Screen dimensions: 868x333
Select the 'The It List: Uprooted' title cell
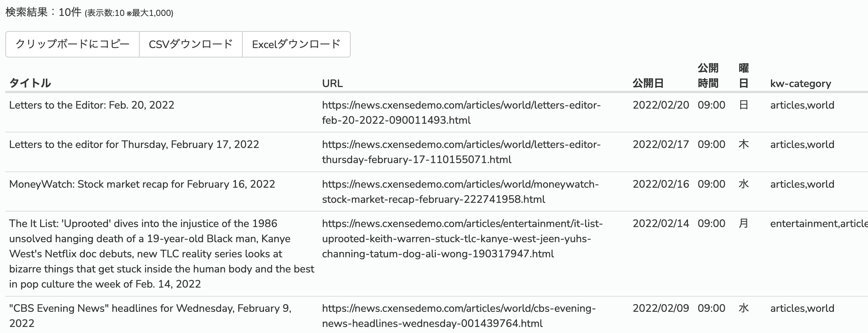tap(162, 254)
